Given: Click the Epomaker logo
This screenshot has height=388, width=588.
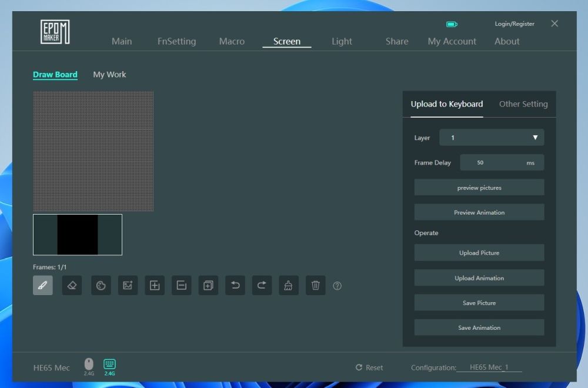Looking at the screenshot, I should point(55,32).
